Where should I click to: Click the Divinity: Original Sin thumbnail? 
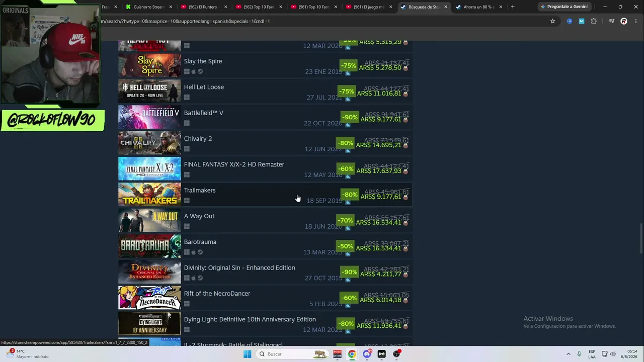click(x=149, y=272)
